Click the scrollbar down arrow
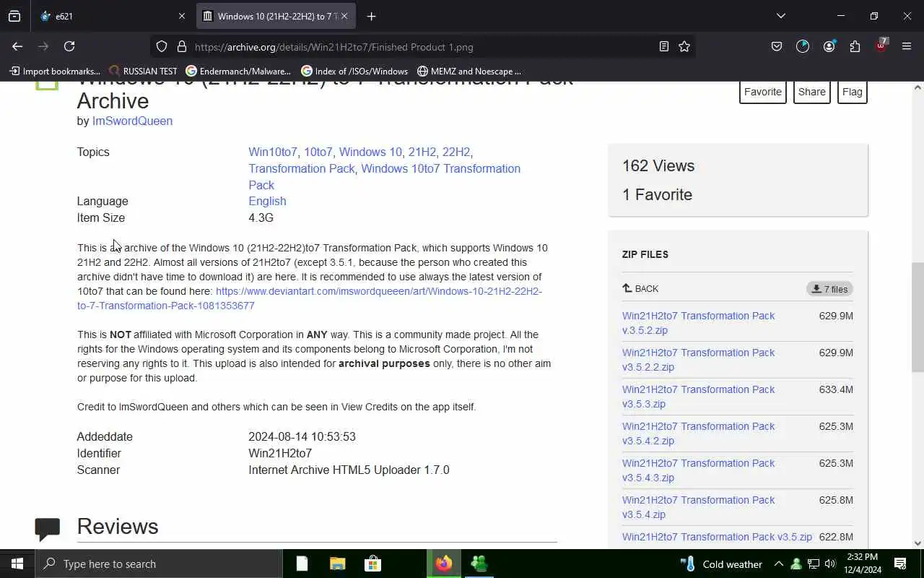 918,543
